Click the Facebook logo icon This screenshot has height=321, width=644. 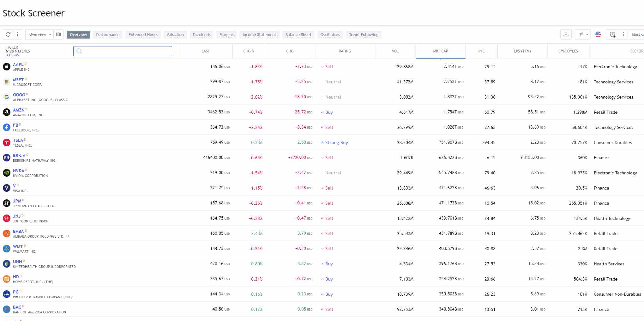(7, 127)
